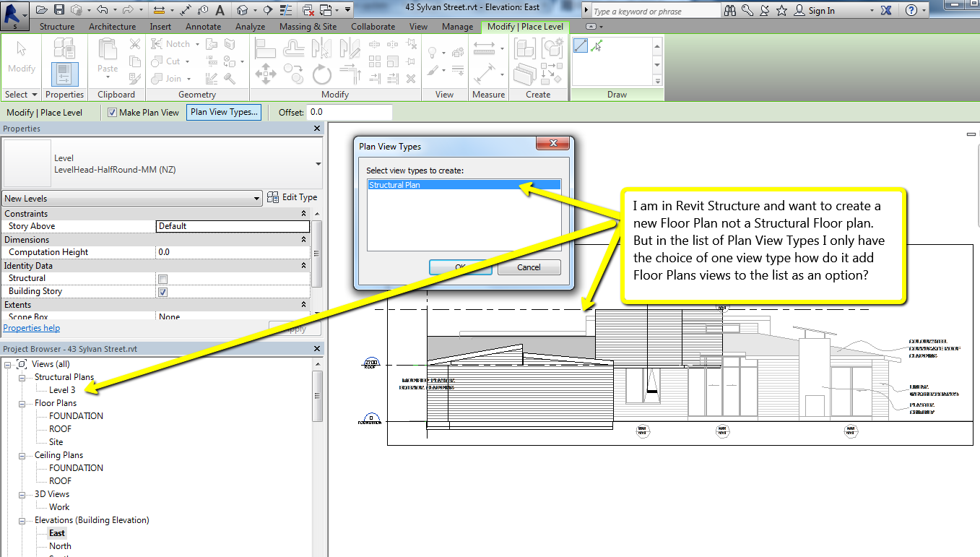Screen dimensions: 980x557
Task: Click the Close Hidden Windows icon
Action: click(x=308, y=10)
